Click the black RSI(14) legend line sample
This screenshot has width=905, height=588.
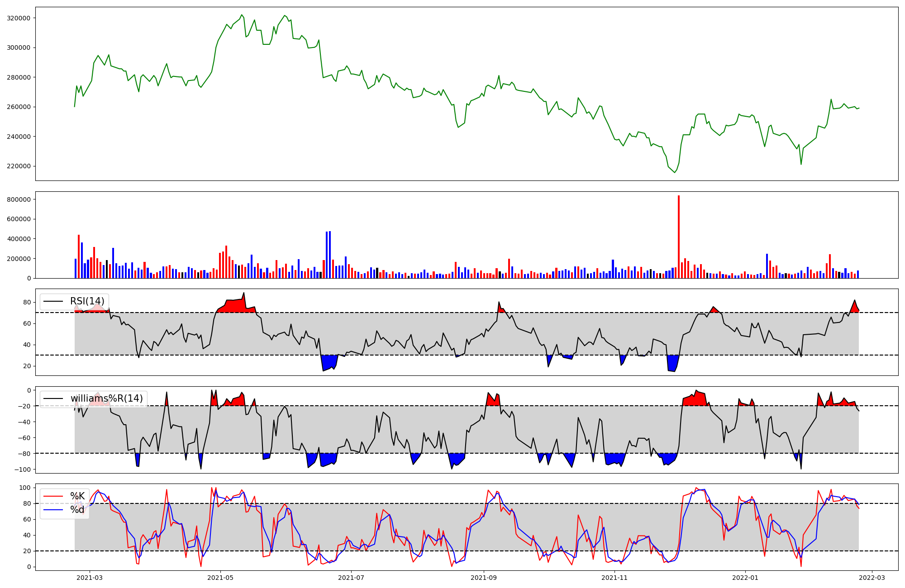pyautogui.click(x=53, y=301)
